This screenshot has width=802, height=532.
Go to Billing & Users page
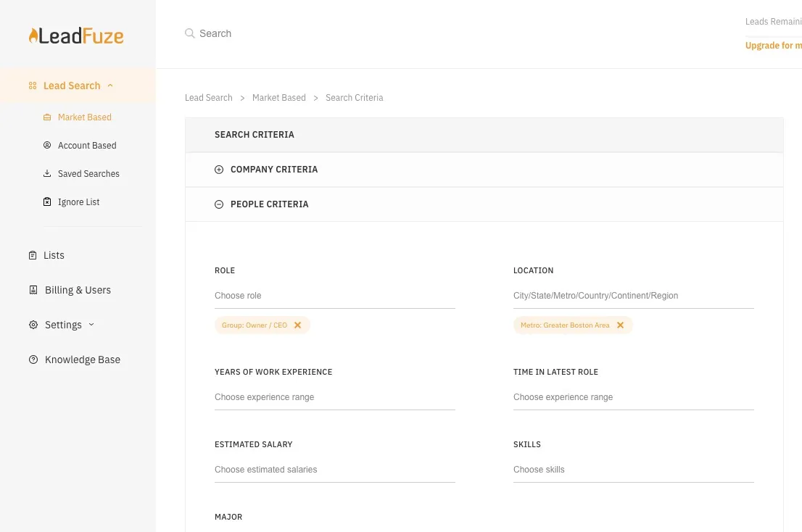pyautogui.click(x=78, y=290)
